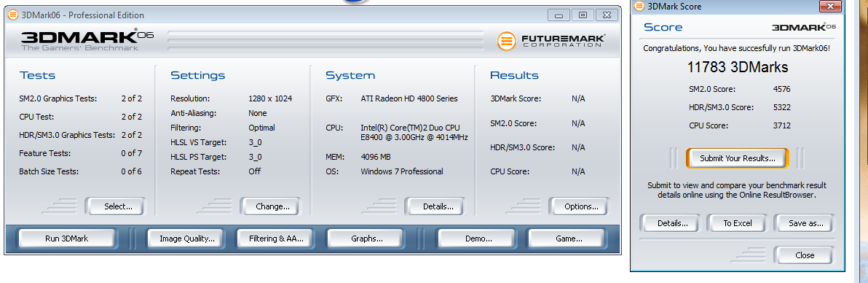Click the Congratulations message text

pyautogui.click(x=736, y=49)
